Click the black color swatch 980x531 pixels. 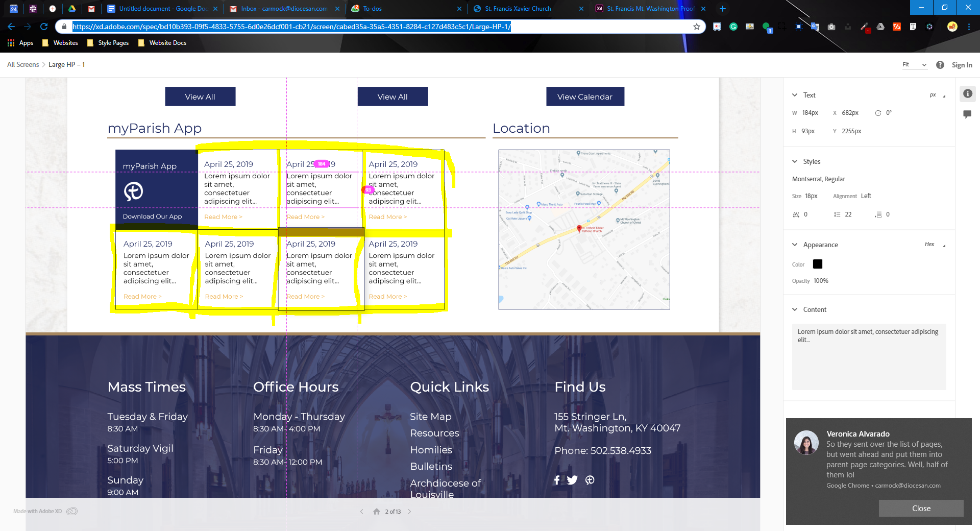(818, 264)
